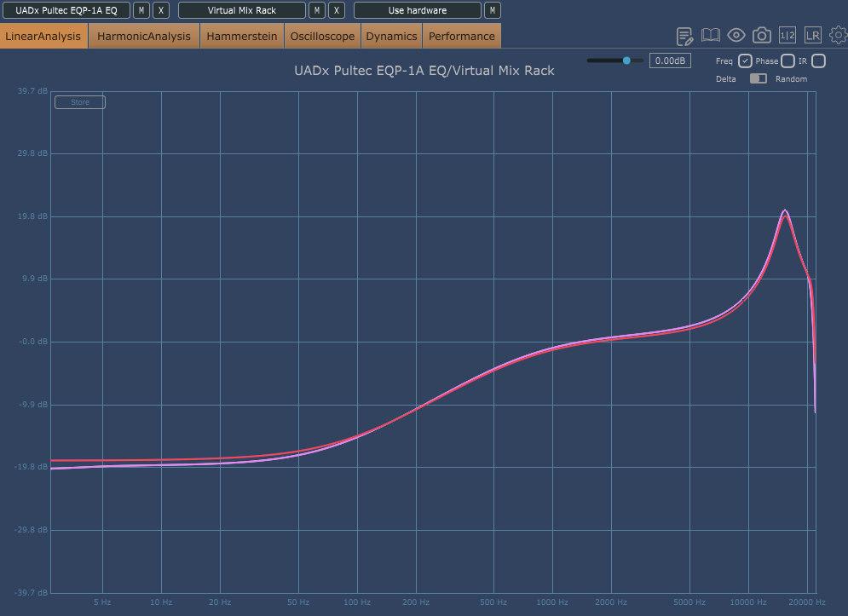Remove the Virtual Mix Rack plugin
Viewport: 848px width, 616px height.
(337, 10)
